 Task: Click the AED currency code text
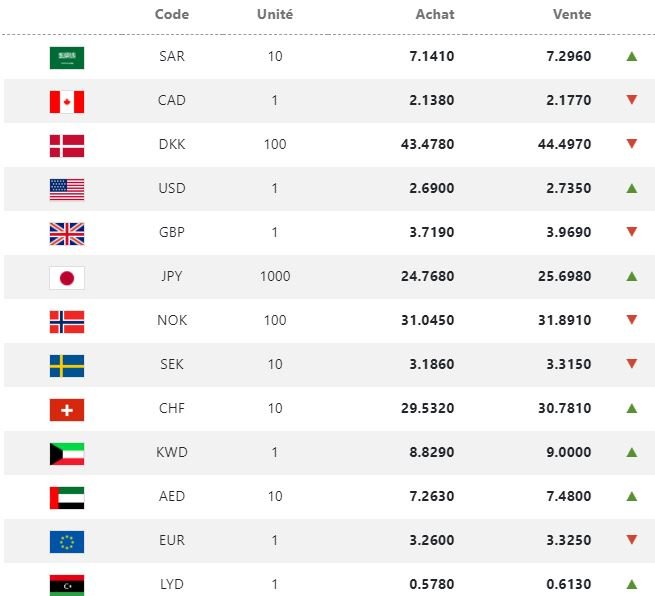[172, 496]
